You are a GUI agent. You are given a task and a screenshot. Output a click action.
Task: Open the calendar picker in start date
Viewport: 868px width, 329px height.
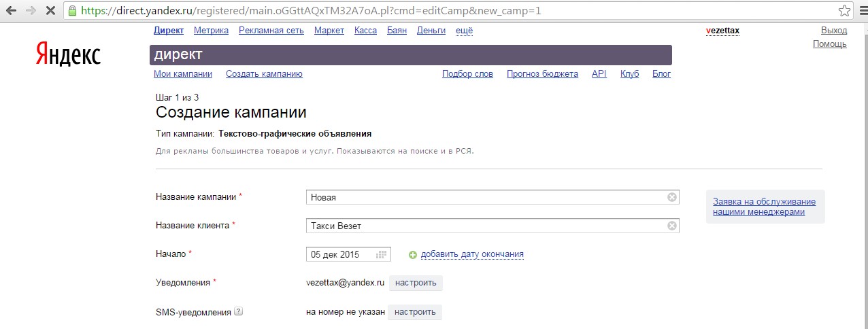tap(382, 254)
